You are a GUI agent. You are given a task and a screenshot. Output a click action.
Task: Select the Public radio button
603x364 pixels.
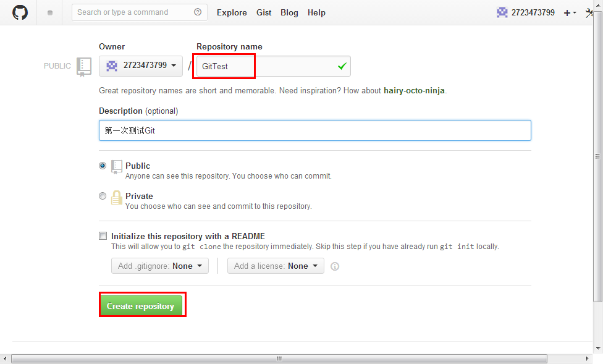click(103, 166)
